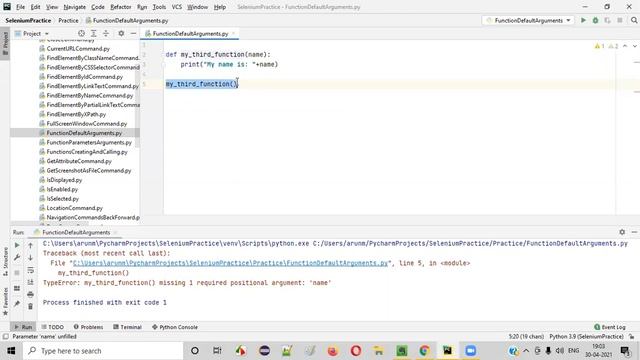Open the VCS menu
The image size is (640, 360).
[177, 7]
